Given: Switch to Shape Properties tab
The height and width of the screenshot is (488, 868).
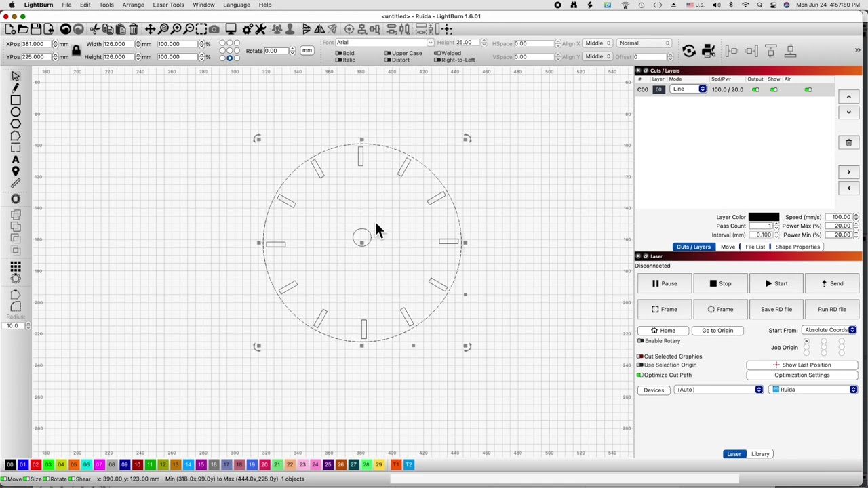Looking at the screenshot, I should pos(797,247).
